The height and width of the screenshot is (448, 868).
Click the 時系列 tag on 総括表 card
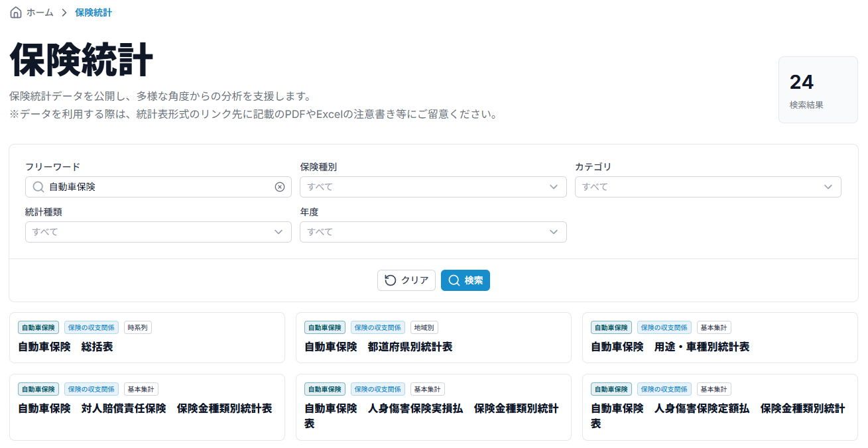tap(138, 327)
